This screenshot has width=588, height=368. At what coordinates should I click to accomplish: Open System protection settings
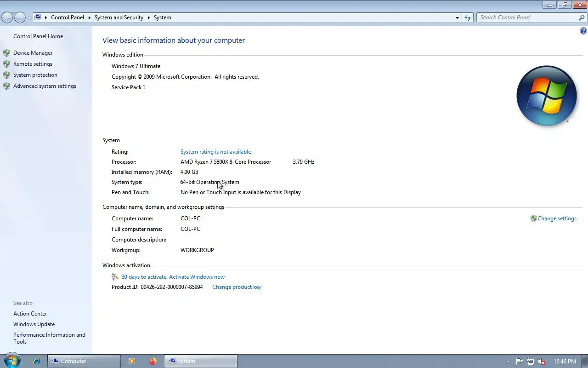coord(35,75)
